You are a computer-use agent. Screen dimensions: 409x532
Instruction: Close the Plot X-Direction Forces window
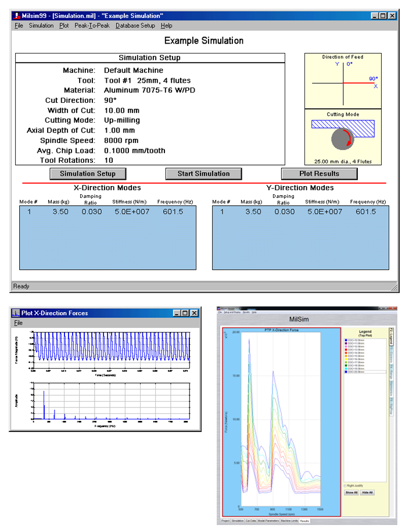[194, 313]
